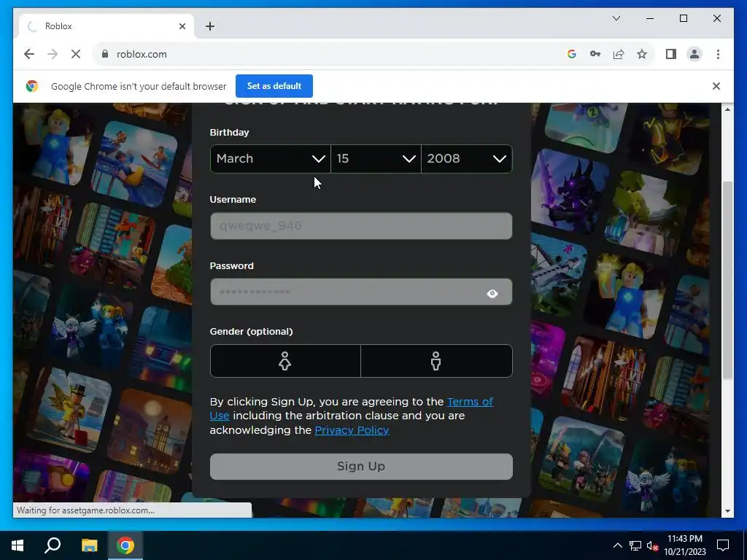Open File Explorer from taskbar

(89, 545)
